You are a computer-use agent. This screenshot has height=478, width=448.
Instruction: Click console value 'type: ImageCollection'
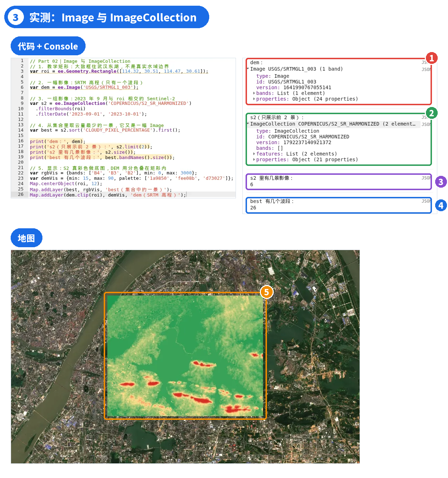coord(288,131)
